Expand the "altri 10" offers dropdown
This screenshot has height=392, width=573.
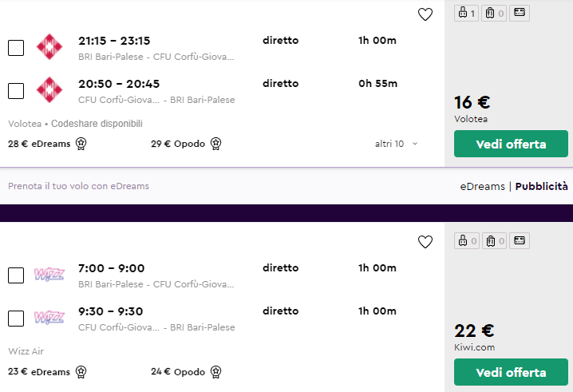(397, 144)
